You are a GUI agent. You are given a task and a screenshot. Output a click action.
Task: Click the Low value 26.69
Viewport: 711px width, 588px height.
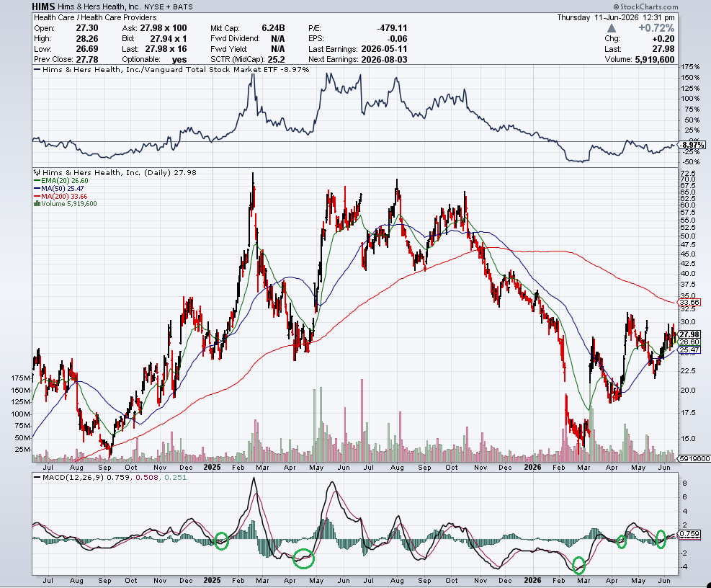(x=87, y=49)
